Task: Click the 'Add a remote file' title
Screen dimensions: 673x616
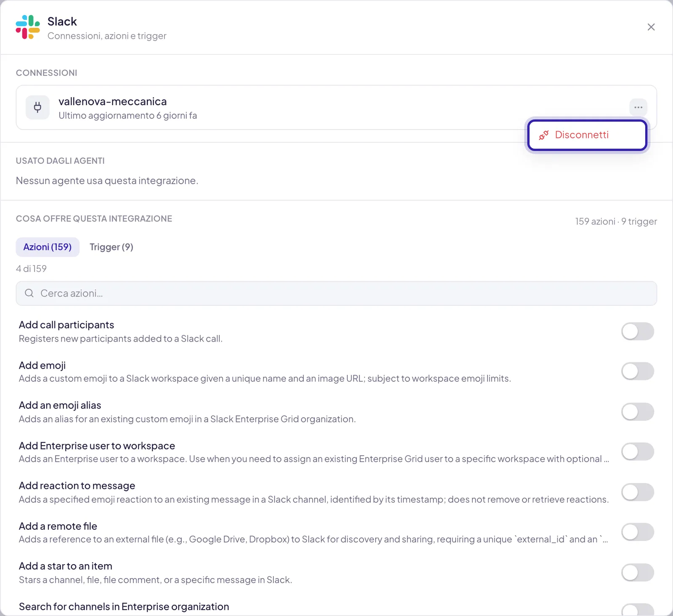Action: point(58,526)
